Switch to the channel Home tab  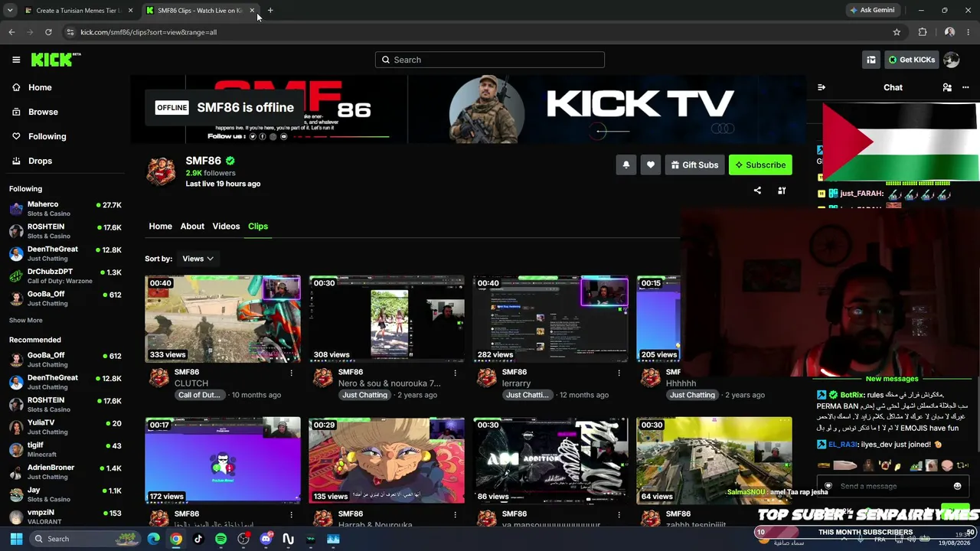tap(160, 227)
